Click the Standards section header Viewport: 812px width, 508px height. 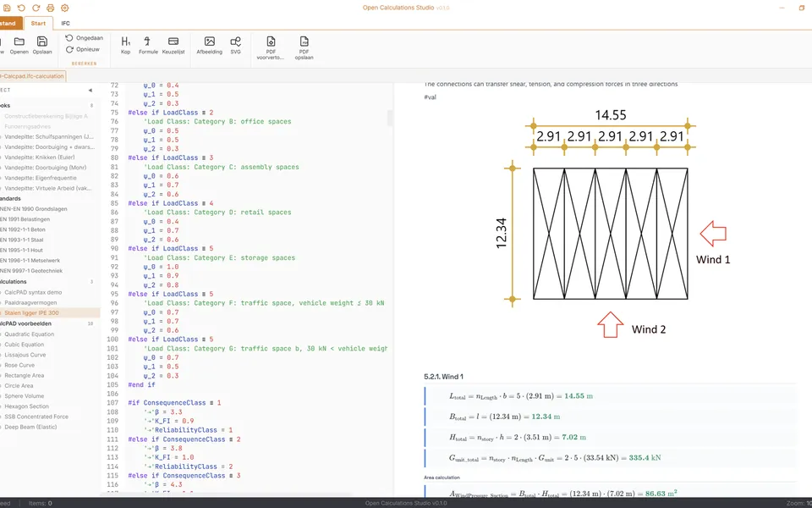click(10, 198)
